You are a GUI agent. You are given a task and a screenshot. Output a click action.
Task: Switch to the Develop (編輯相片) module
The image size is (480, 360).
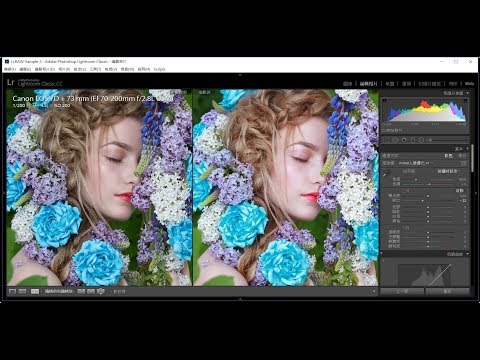point(368,84)
